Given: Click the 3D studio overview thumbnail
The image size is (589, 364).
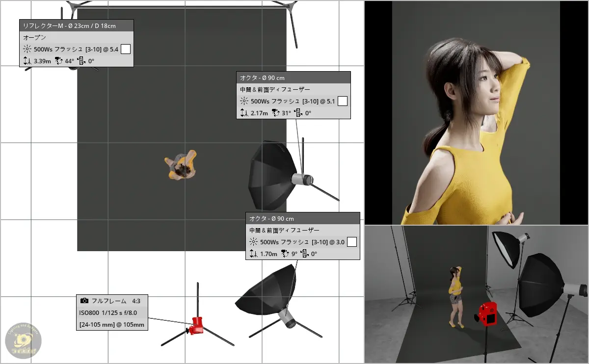Looking at the screenshot, I should 476,294.
